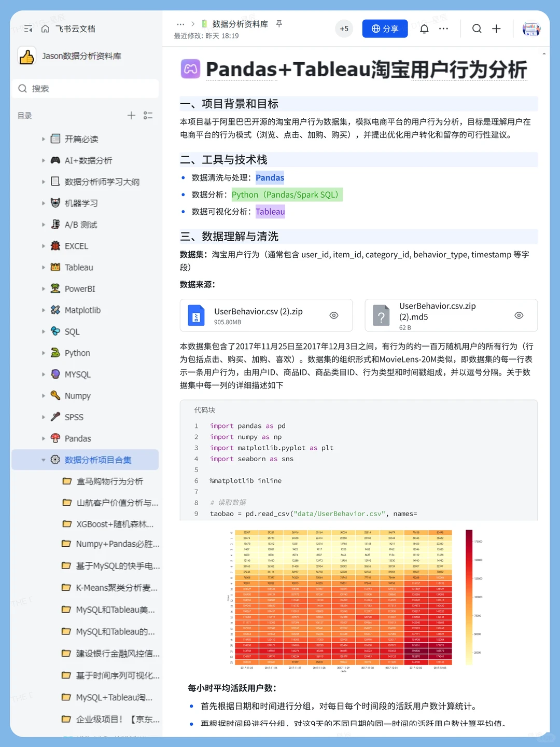Click the blue 分享 button
The height and width of the screenshot is (747, 560).
[385, 29]
